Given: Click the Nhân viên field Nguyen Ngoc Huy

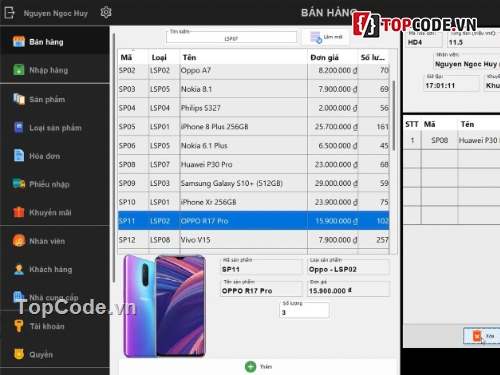Looking at the screenshot, I should click(467, 62).
